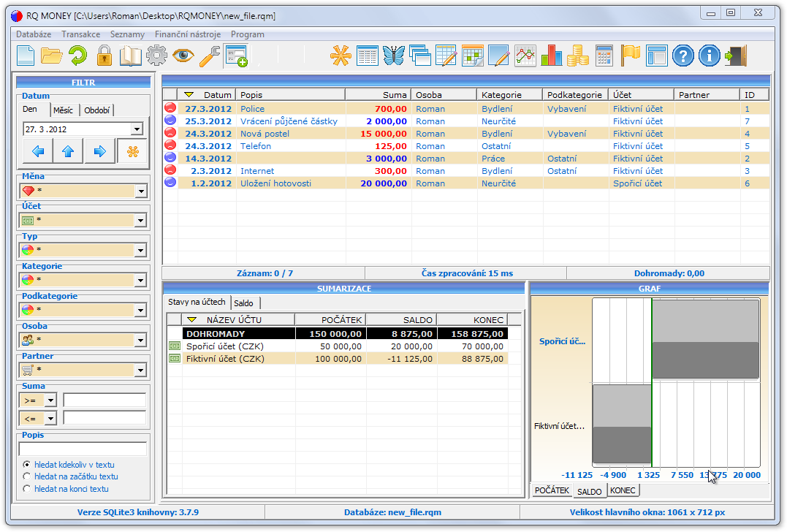Open database with the folder icon
Viewport: 787px width, 532px height.
[52, 56]
